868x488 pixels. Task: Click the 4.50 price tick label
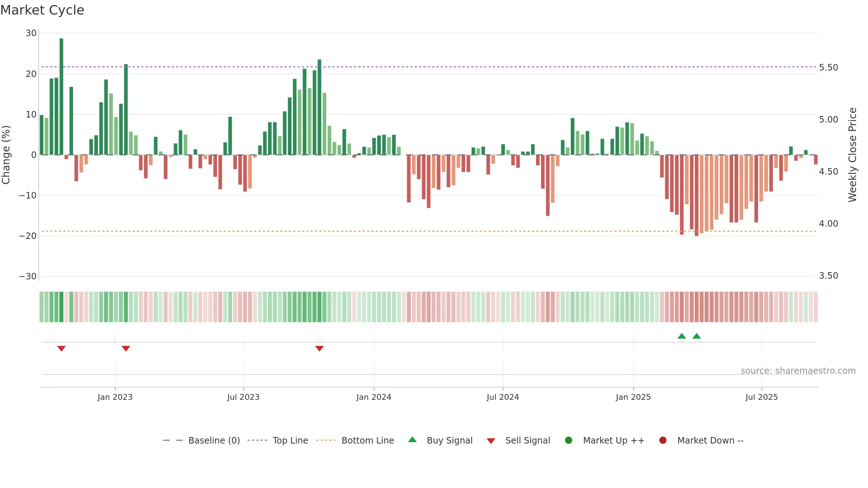point(829,171)
